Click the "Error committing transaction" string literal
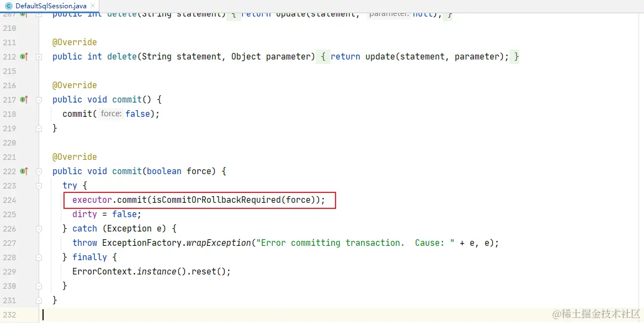Screen dimensions: 644x323 [355, 243]
